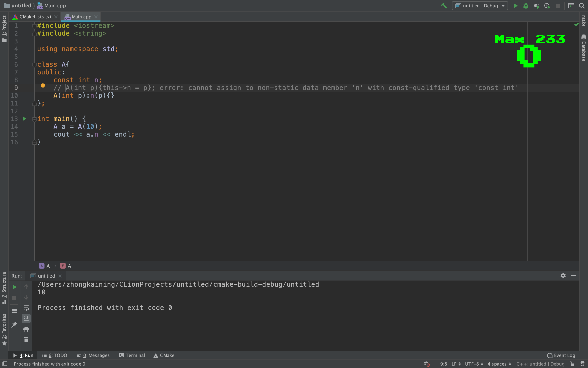
Task: Open the Run panel settings gear
Action: (563, 276)
